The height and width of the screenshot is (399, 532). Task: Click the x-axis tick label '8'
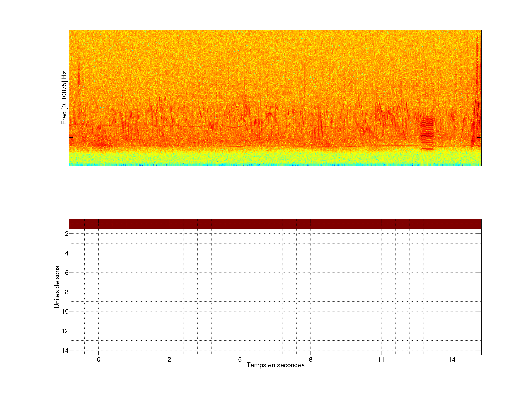point(311,359)
